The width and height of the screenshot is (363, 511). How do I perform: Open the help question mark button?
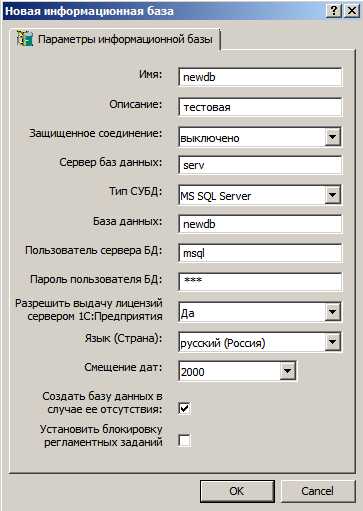334,11
